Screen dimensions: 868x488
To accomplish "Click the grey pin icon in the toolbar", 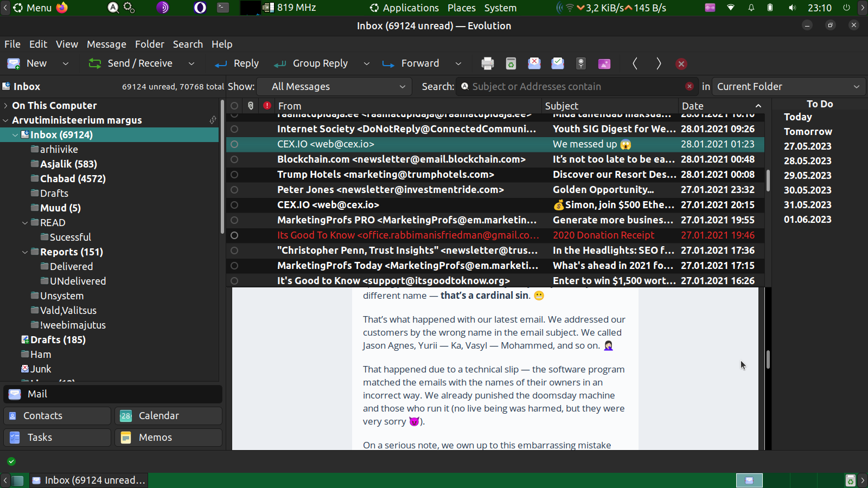I will (x=581, y=63).
